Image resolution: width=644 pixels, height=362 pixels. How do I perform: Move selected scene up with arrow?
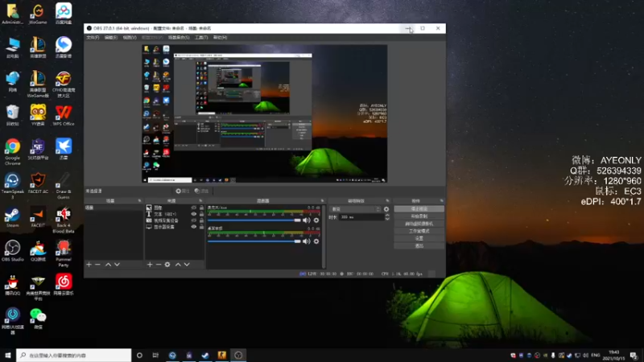pos(108,265)
